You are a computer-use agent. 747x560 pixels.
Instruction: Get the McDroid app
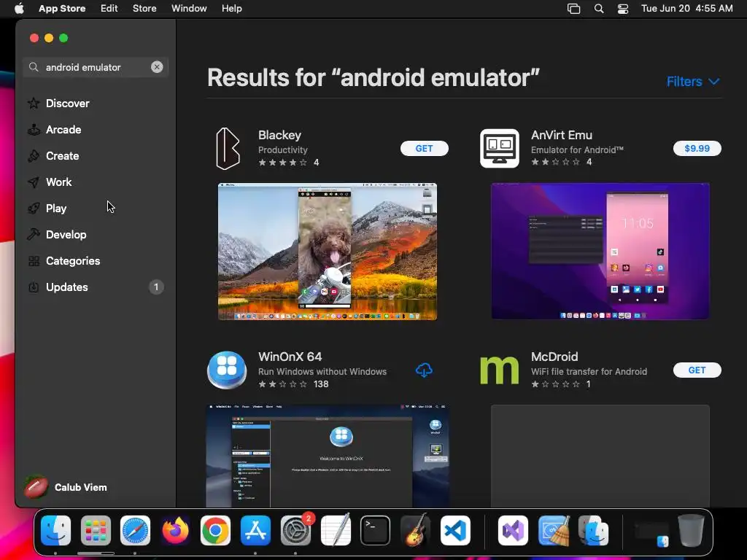point(697,370)
